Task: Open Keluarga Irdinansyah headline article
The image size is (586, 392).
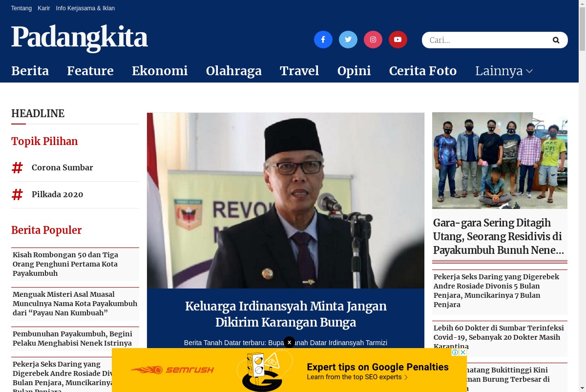Action: point(286,314)
